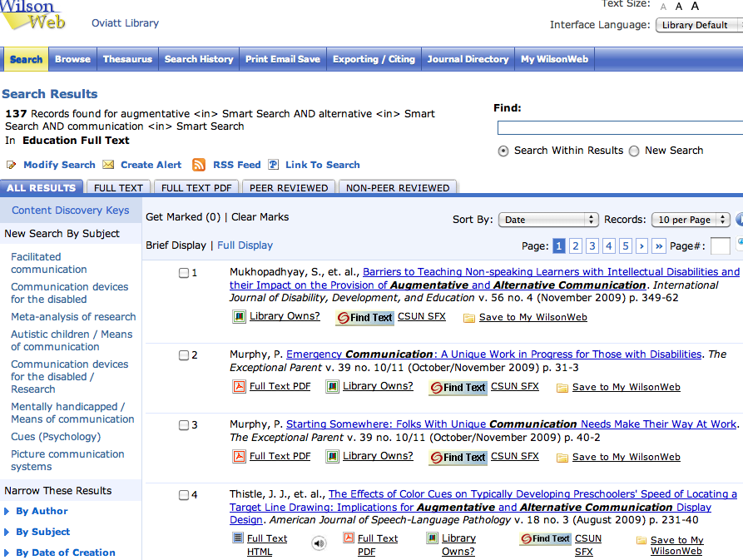Click the Page number input box
This screenshot has height=560, width=743.
[x=721, y=246]
